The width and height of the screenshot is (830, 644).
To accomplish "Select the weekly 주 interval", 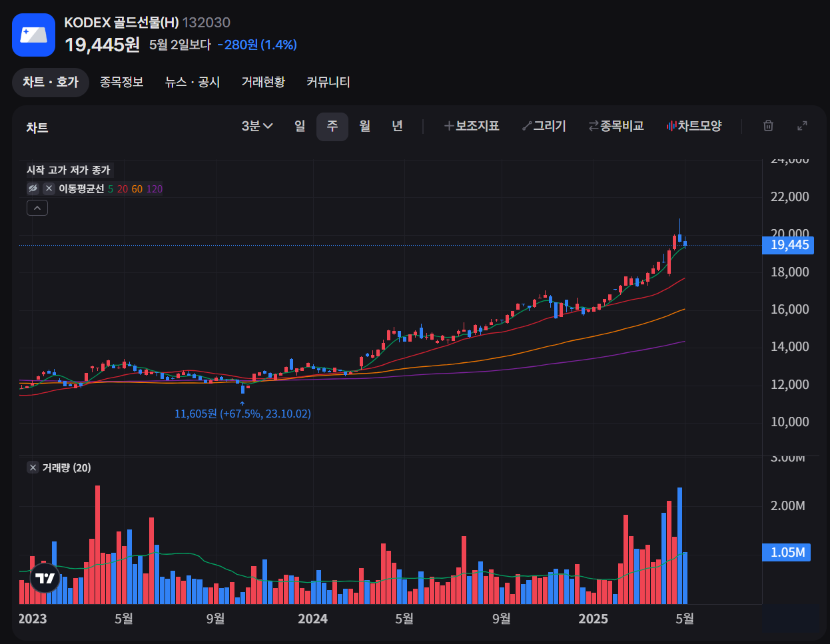I will 332,127.
